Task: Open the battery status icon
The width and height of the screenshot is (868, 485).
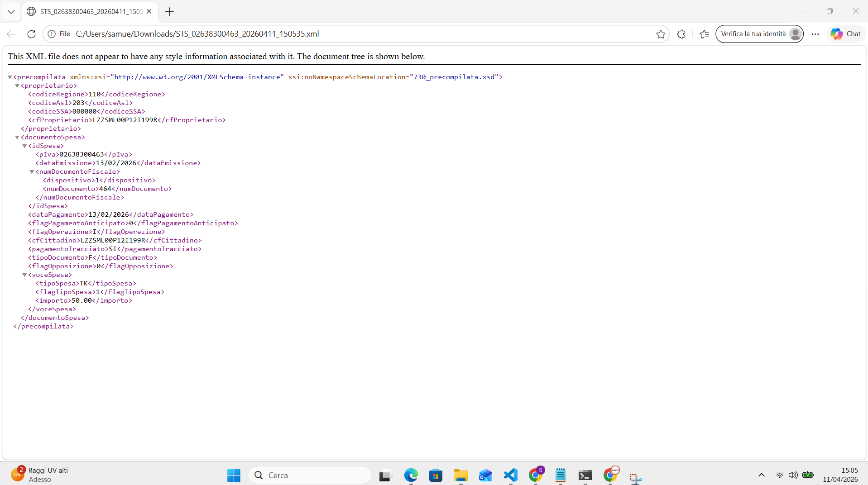Action: click(808, 475)
